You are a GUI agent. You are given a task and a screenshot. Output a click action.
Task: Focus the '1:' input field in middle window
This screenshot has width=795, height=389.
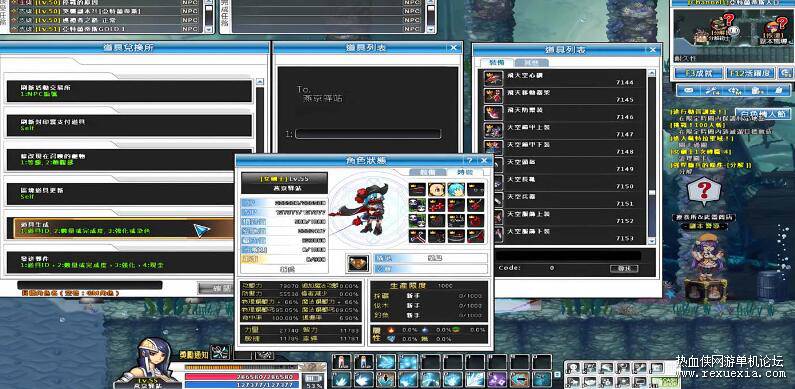(x=368, y=134)
